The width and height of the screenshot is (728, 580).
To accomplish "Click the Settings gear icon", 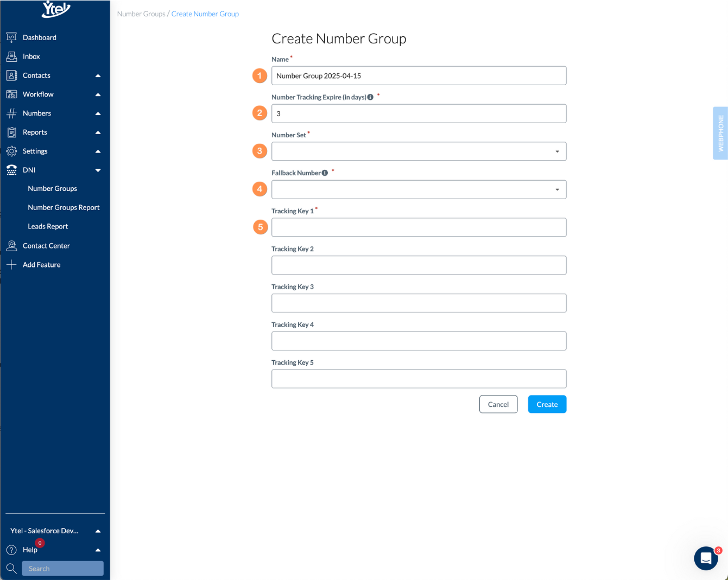I will click(x=11, y=151).
